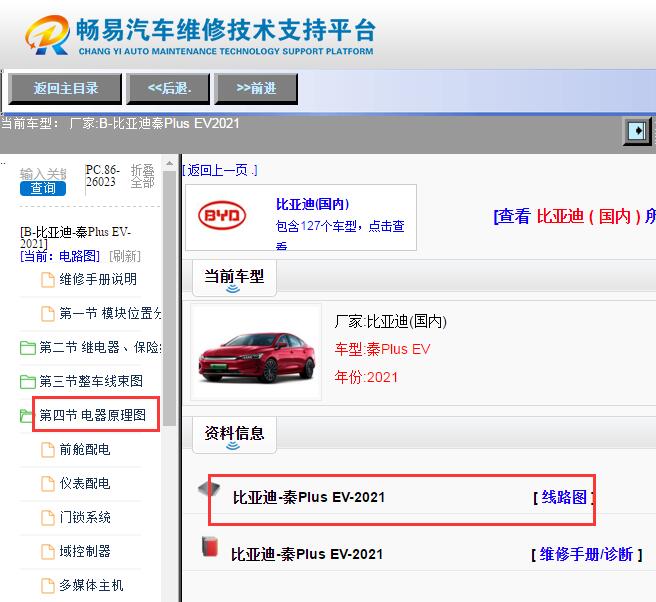Select 第三节整车线束图 tree entry
Screen dimensions: 656x602
point(91,381)
